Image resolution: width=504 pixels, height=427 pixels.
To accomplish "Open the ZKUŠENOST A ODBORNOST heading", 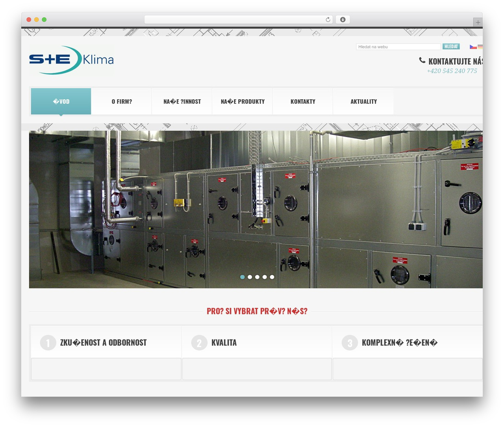I will 103,343.
